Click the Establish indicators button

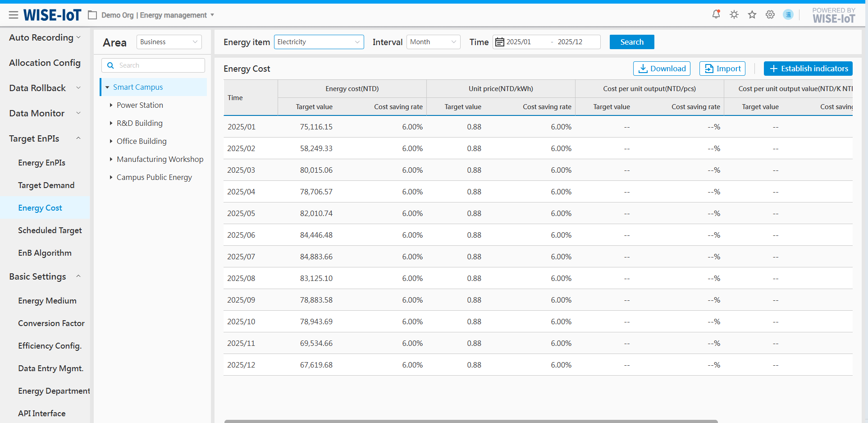[x=808, y=69]
